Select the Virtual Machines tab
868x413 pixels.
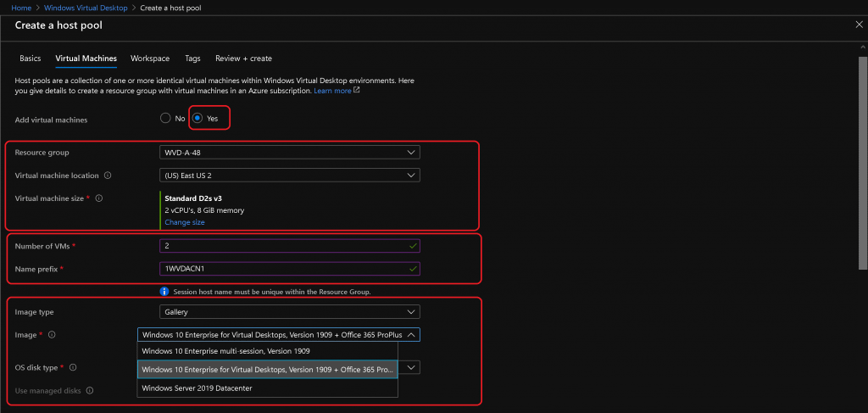[86, 59]
